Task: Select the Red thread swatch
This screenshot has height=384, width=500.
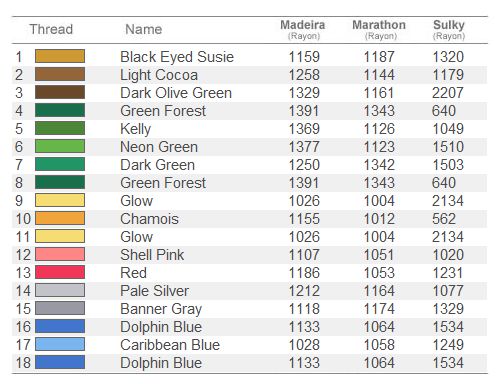Action: tap(60, 272)
